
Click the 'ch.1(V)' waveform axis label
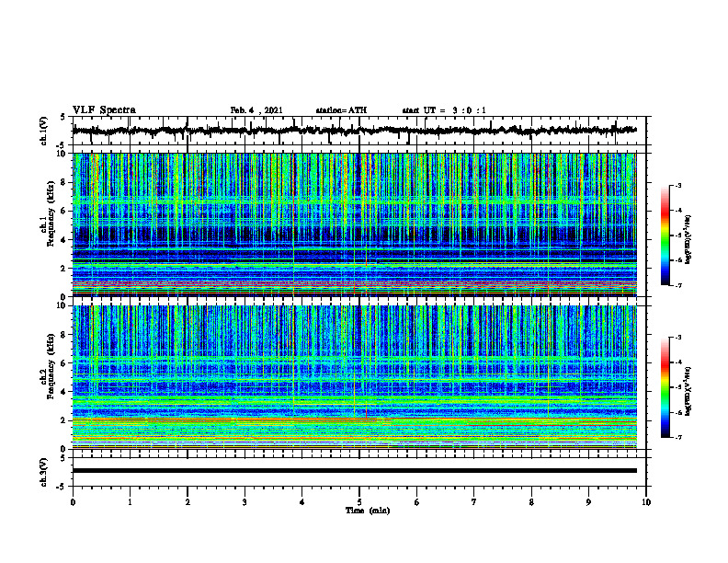click(x=44, y=131)
